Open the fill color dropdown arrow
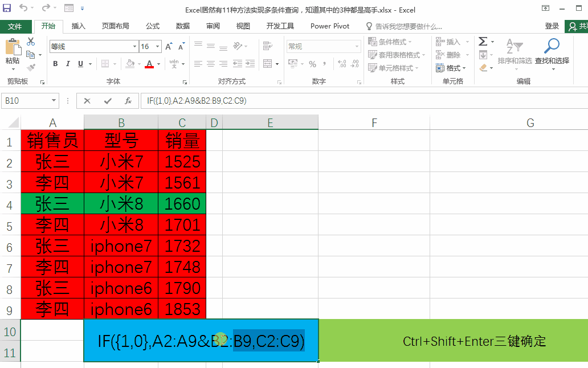588x368 pixels. point(139,64)
